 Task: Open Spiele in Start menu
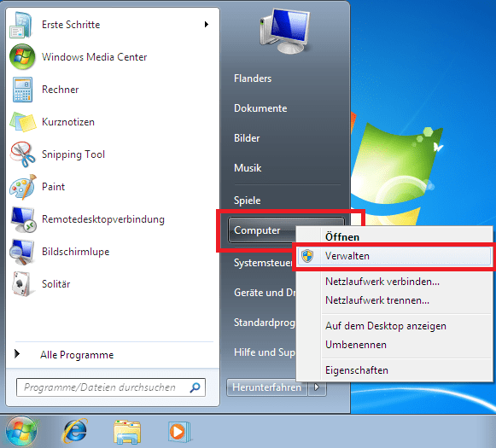coord(247,201)
